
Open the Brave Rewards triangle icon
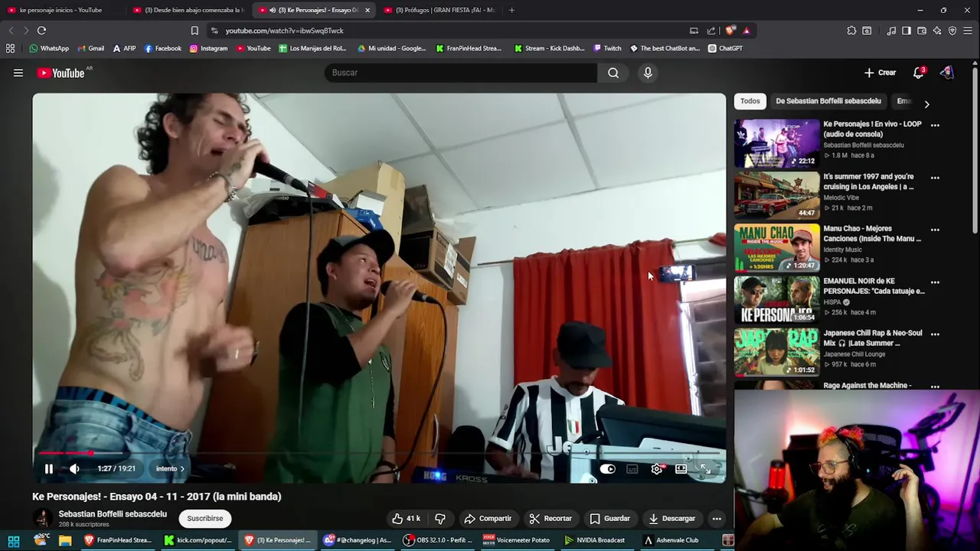(x=746, y=31)
